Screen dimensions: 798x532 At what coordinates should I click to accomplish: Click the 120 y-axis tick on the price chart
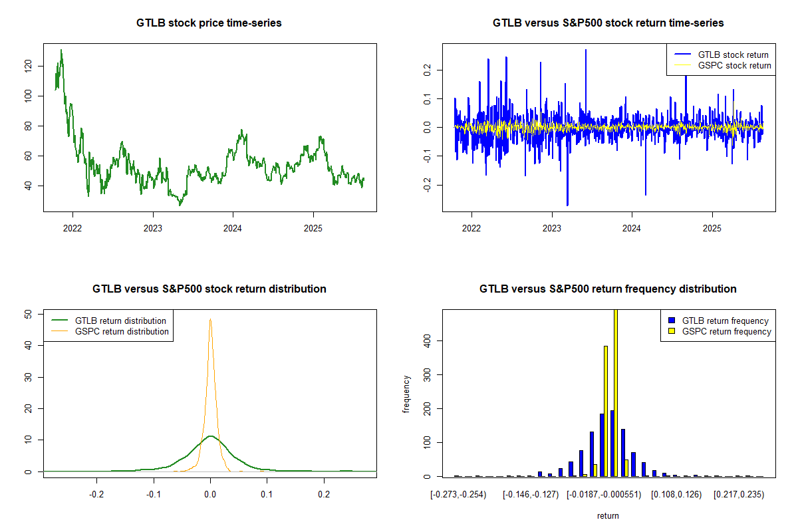pos(28,66)
